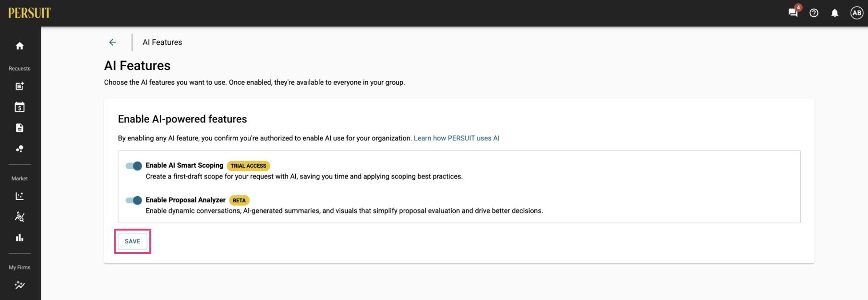
Task: Open the calendar dollar icon in sidebar
Action: (x=20, y=107)
